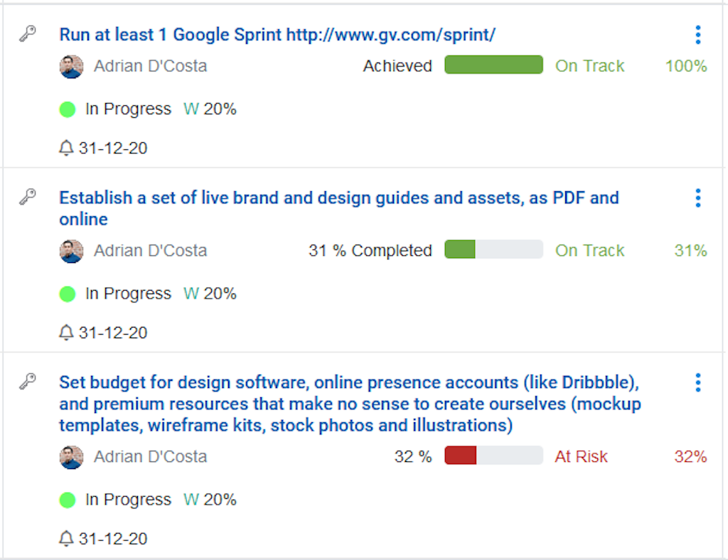728x560 pixels.
Task: Toggle the In Progress indicator on the first objective
Action: click(x=67, y=109)
